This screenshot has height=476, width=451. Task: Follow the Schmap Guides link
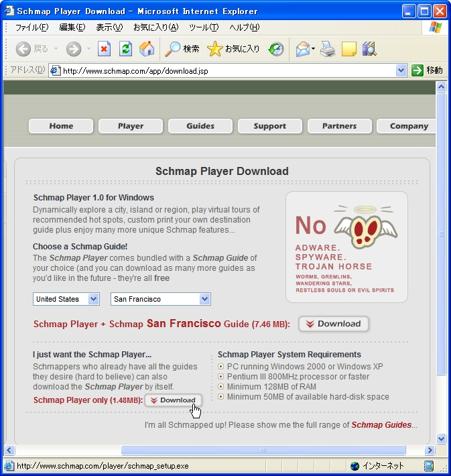click(381, 424)
